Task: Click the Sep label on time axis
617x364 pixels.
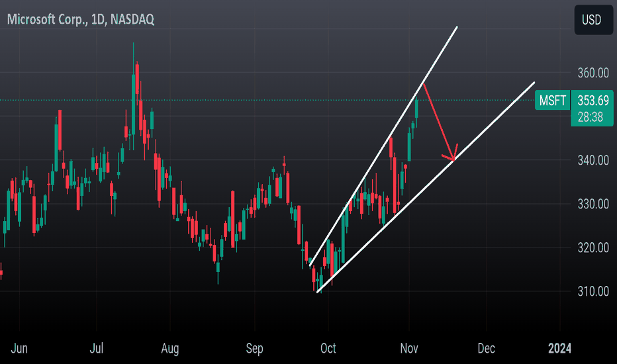Action: tap(255, 349)
